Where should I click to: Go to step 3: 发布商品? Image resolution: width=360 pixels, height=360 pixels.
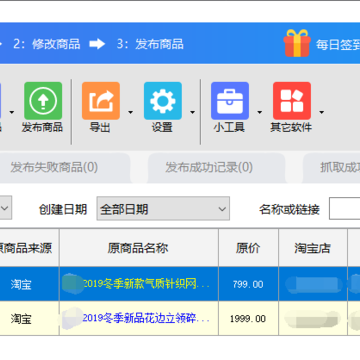(150, 44)
